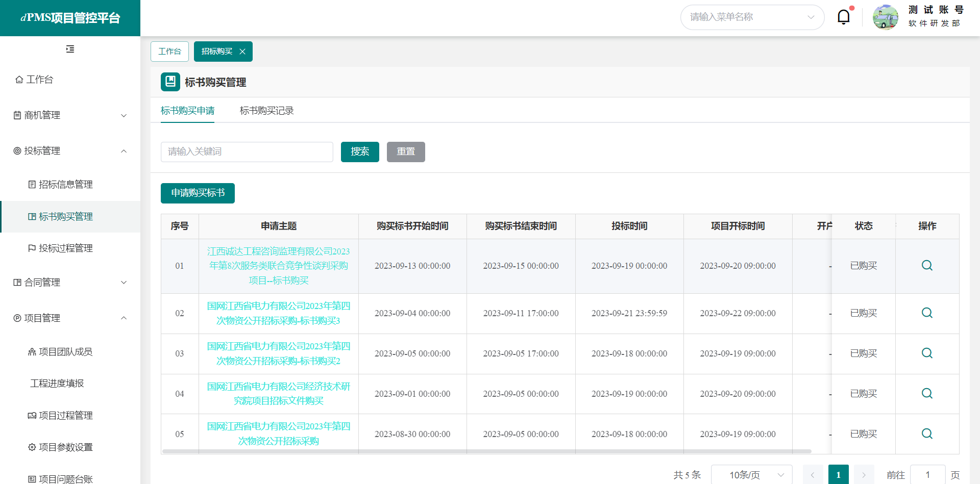Click the 搜索 button
This screenshot has width=980, height=484.
[360, 152]
